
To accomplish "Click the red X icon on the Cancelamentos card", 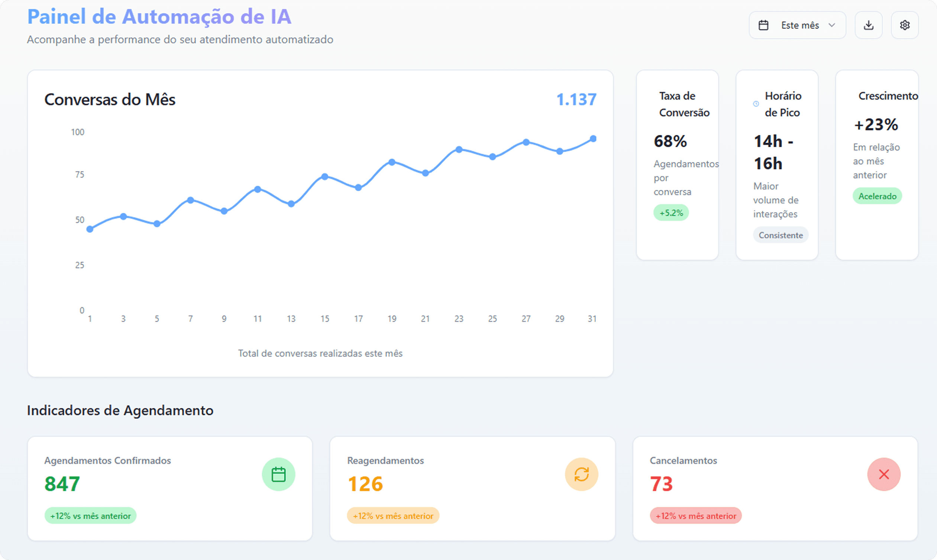I will pyautogui.click(x=884, y=474).
